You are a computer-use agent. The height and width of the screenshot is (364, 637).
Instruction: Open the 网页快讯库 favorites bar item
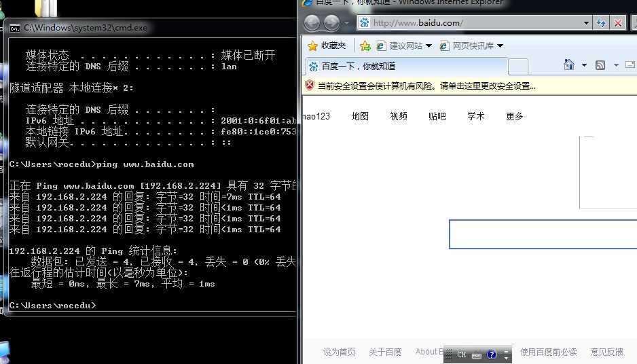[x=467, y=46]
